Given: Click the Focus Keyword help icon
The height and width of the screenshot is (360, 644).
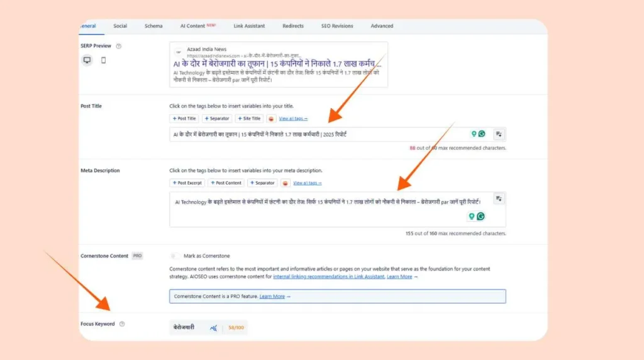Looking at the screenshot, I should coord(122,324).
